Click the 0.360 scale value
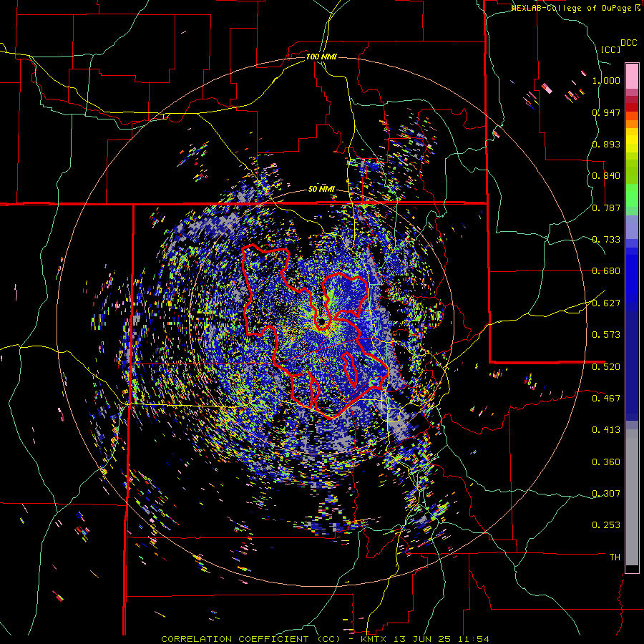This screenshot has height=644, width=644. coord(606,462)
